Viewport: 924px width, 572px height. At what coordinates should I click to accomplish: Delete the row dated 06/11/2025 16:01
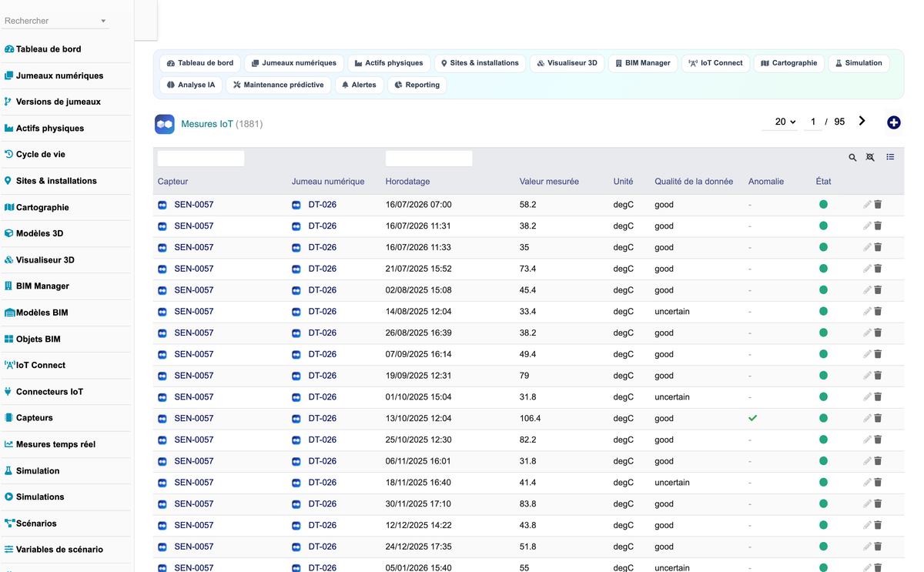point(878,461)
